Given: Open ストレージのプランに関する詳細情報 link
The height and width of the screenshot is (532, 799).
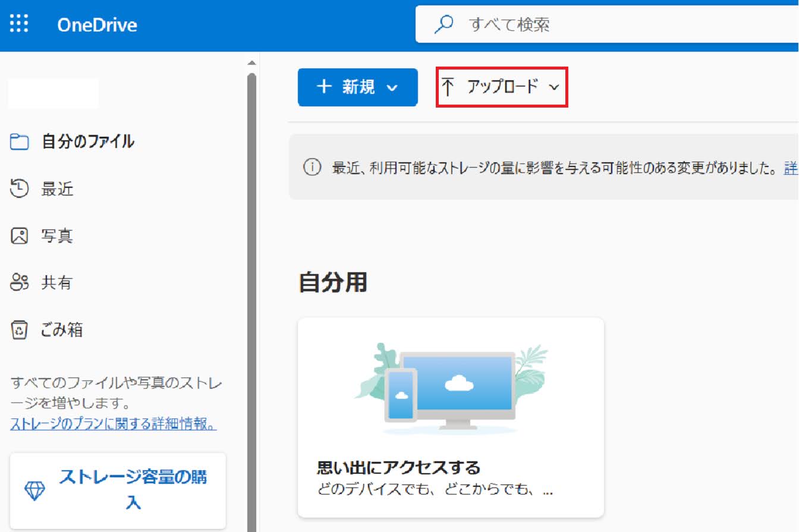Looking at the screenshot, I should click(x=113, y=424).
